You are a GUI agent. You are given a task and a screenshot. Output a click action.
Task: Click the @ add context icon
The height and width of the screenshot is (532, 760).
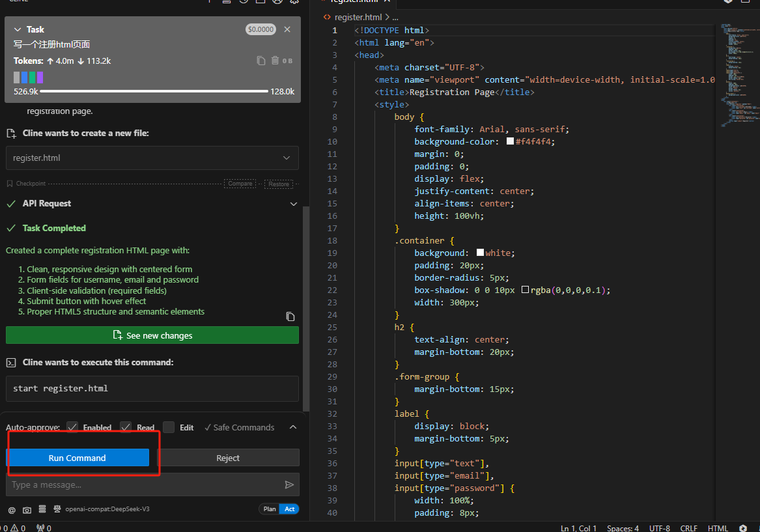(x=12, y=510)
